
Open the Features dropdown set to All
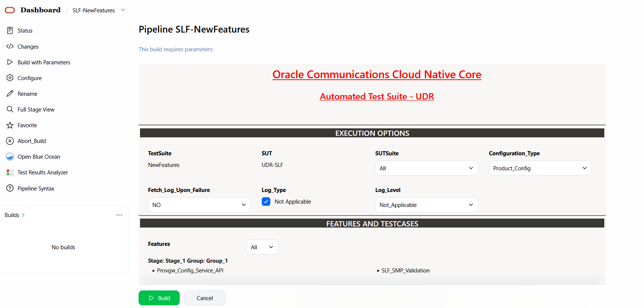click(x=262, y=247)
